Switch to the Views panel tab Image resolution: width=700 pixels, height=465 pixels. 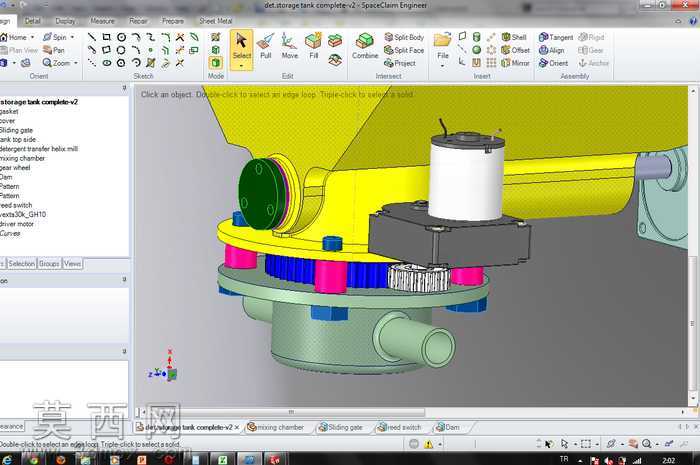pos(72,264)
